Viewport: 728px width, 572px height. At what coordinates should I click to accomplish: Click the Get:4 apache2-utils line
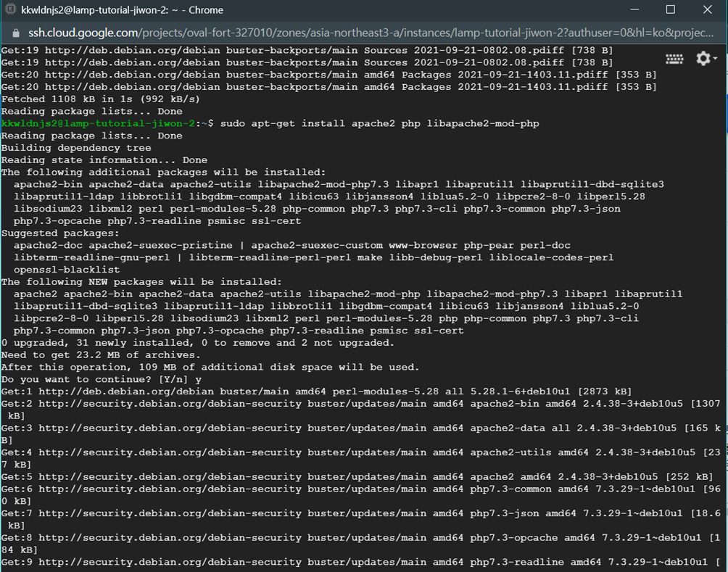361,458
